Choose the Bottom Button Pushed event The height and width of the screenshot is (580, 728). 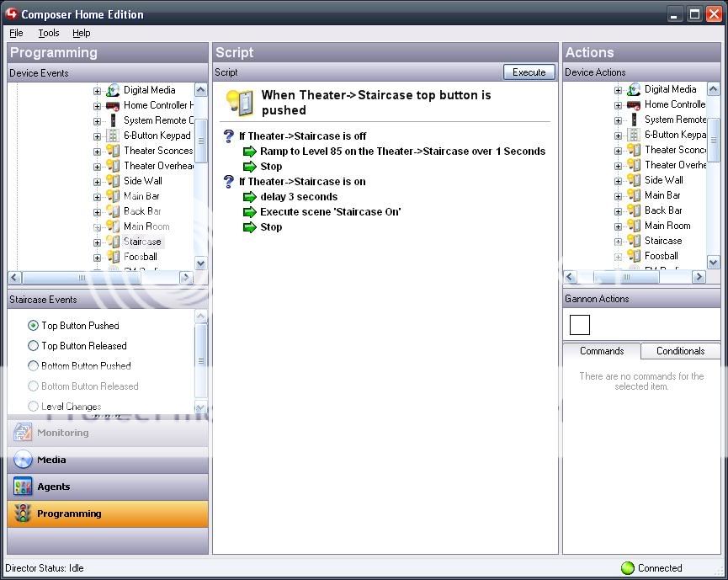coord(34,366)
